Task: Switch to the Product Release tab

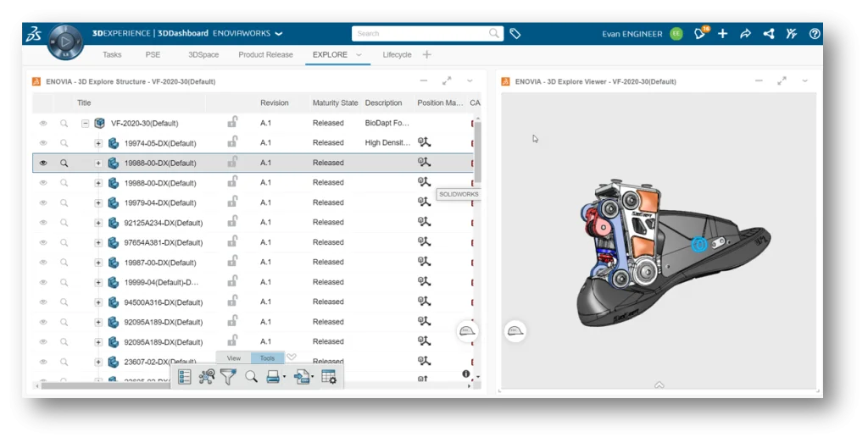Action: click(x=265, y=55)
